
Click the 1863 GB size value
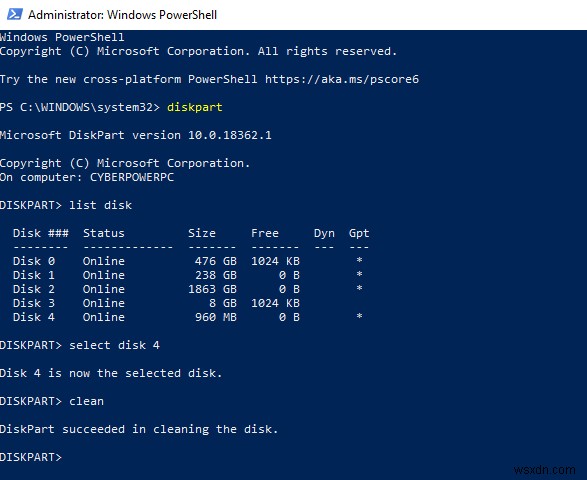tap(212, 289)
